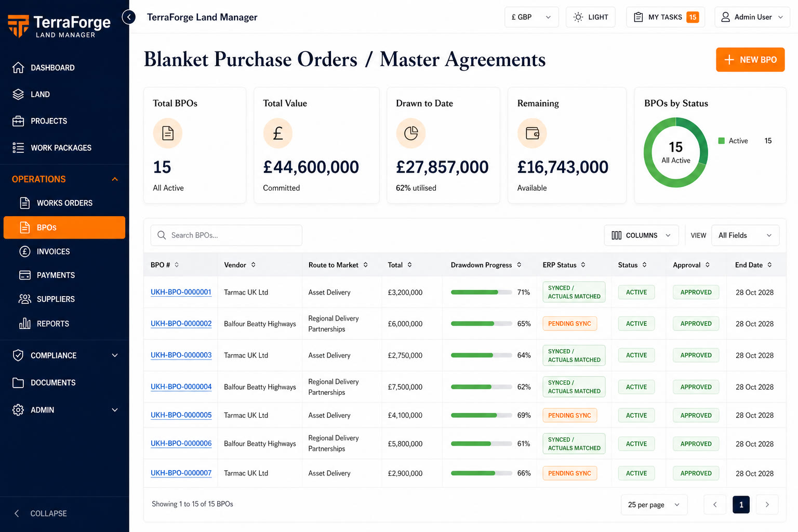
Task: Click the 71% drawdown progress bar
Action: pos(481,292)
